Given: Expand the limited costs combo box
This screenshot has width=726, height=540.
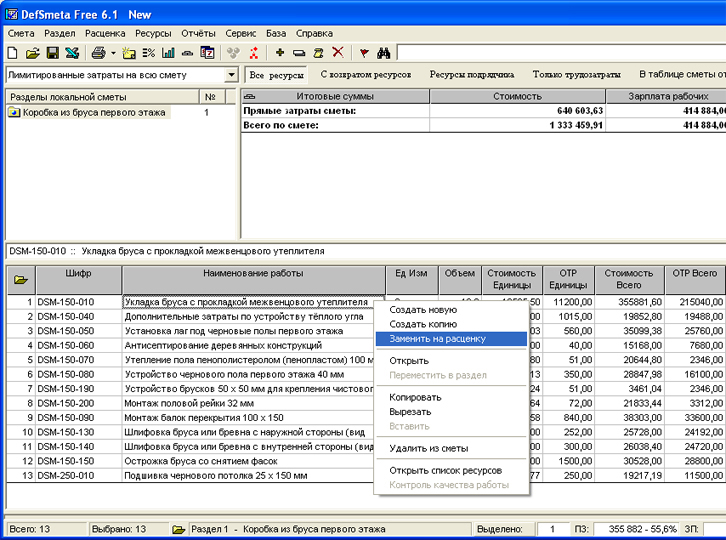Looking at the screenshot, I should coord(231,75).
